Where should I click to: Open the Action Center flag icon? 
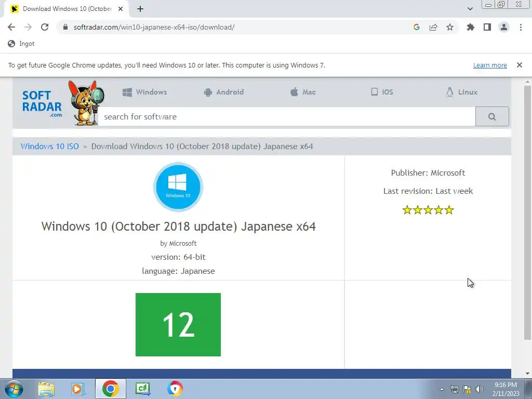pos(467,389)
